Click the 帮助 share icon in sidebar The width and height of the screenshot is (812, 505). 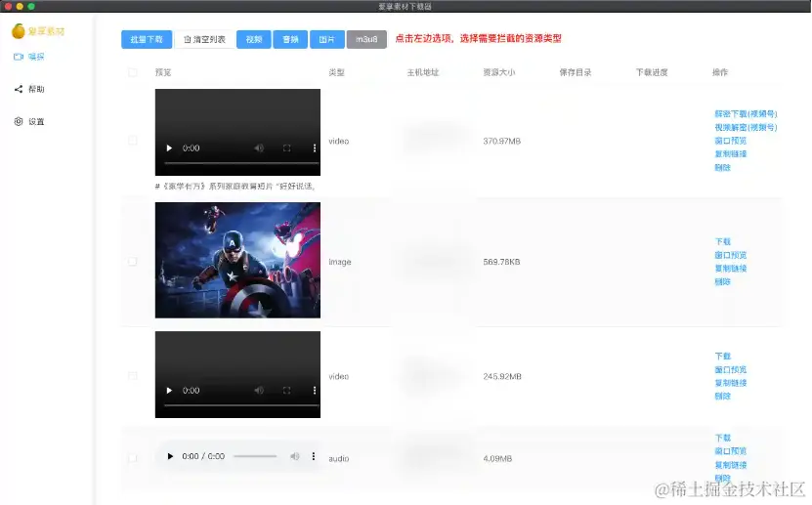click(19, 89)
